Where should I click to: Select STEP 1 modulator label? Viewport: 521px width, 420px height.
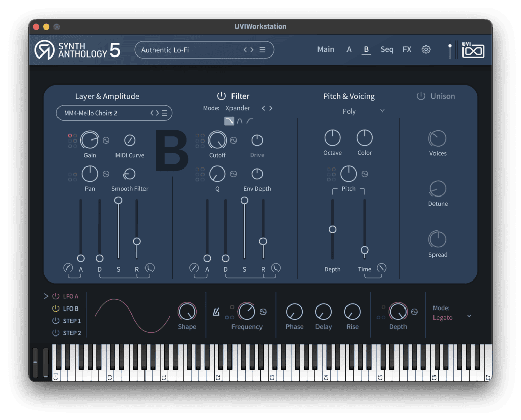pyautogui.click(x=72, y=321)
